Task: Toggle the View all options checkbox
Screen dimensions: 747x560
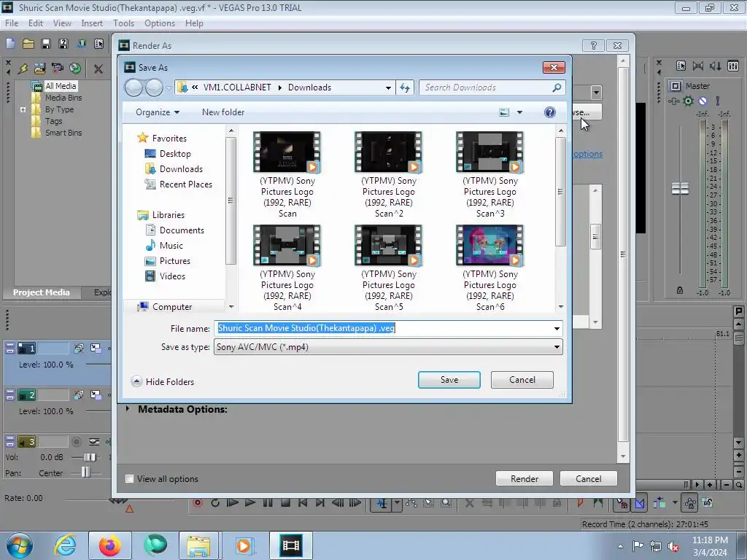Action: [x=130, y=478]
